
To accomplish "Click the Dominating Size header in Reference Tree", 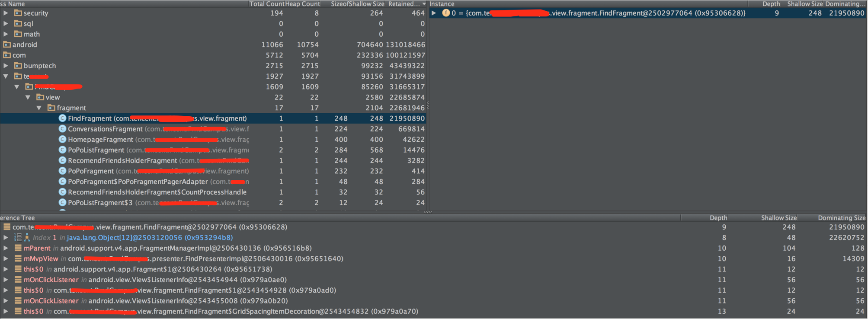I will point(842,218).
